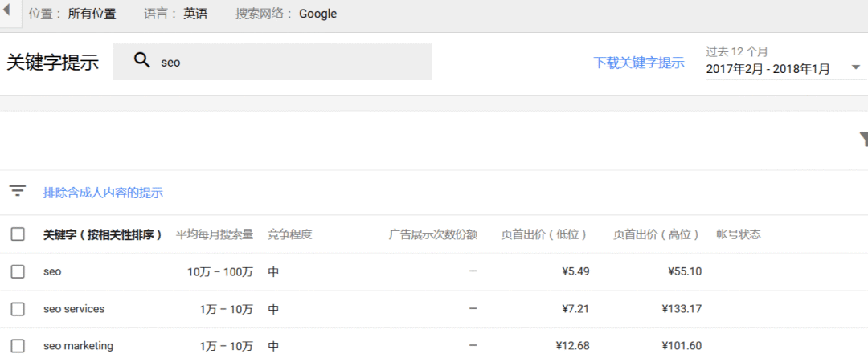Toggle the select-all checkbox in header row
Viewport: 868px width, 358px height.
pos(18,234)
